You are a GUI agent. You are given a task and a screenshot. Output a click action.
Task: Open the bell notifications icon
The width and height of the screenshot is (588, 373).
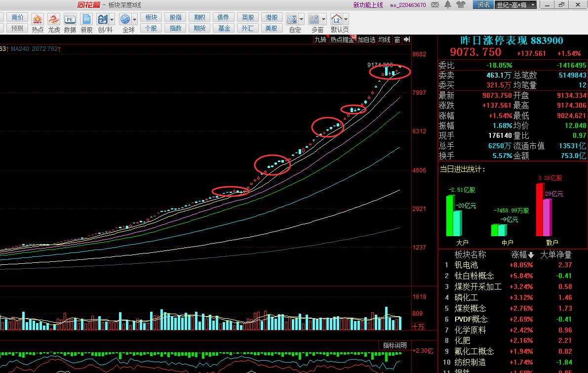448,5
